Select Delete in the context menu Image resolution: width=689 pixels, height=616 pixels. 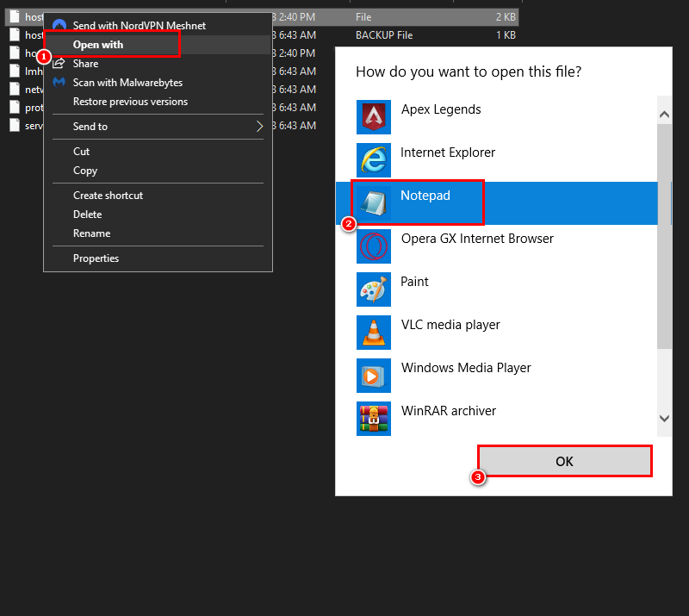coord(158,215)
